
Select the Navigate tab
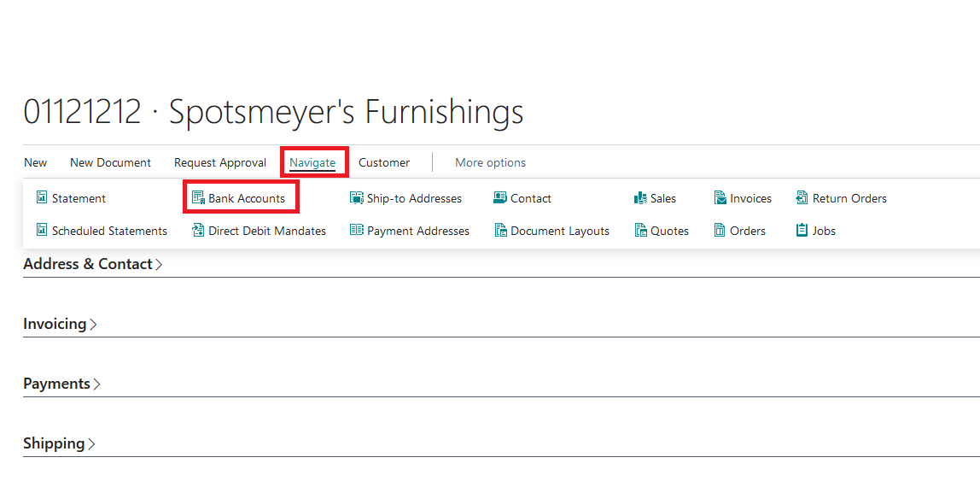[312, 162]
